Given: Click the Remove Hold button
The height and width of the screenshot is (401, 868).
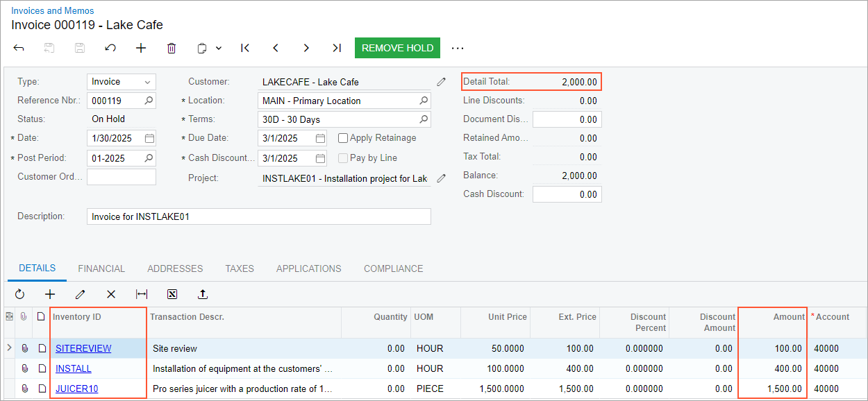Looking at the screenshot, I should click(397, 48).
